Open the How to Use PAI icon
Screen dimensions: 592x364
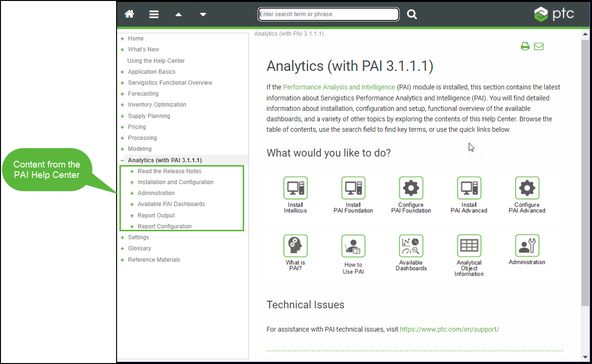(x=354, y=246)
